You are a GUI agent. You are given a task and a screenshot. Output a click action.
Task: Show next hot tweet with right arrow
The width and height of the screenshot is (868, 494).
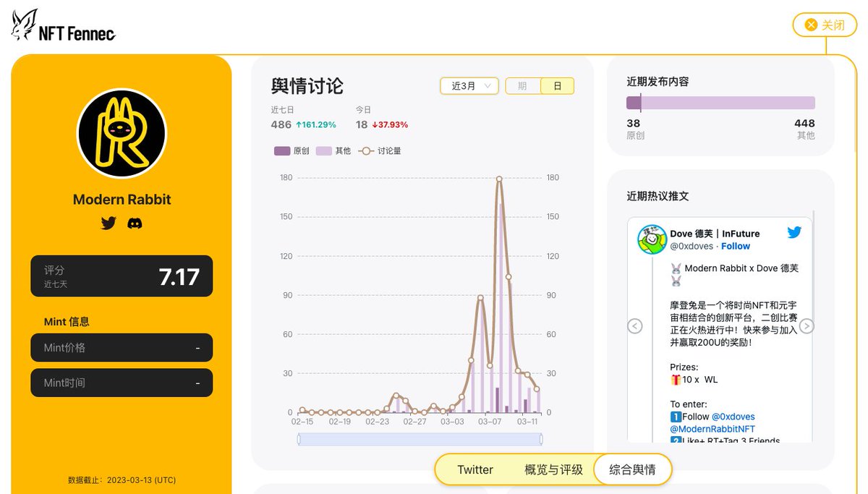click(x=807, y=326)
